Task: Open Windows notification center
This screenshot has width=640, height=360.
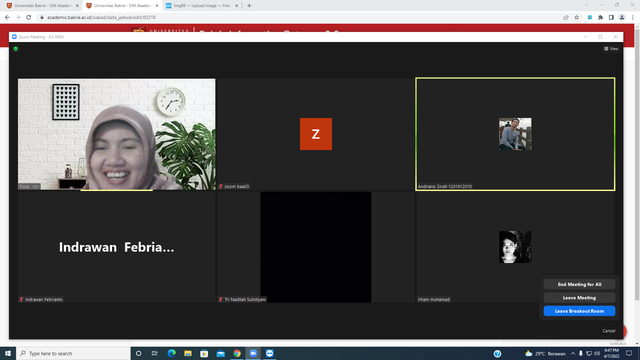Action: (629, 353)
